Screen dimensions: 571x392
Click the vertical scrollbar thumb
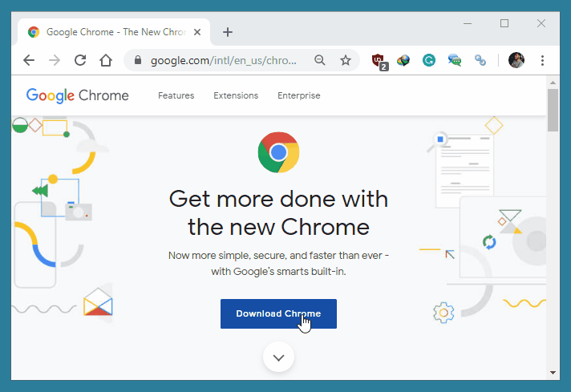553,110
